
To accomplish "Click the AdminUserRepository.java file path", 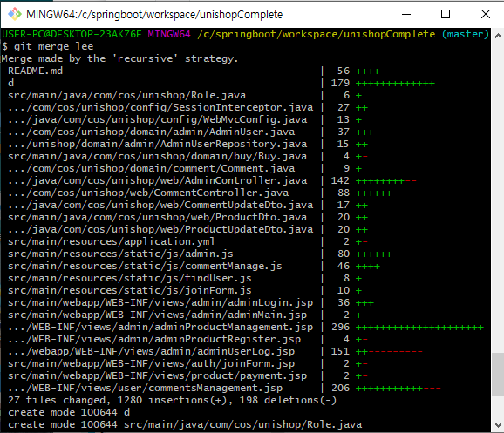I will tap(158, 144).
